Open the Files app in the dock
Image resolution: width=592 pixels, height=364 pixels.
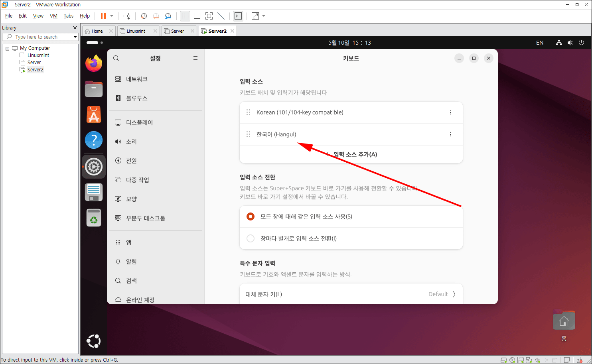click(x=94, y=89)
